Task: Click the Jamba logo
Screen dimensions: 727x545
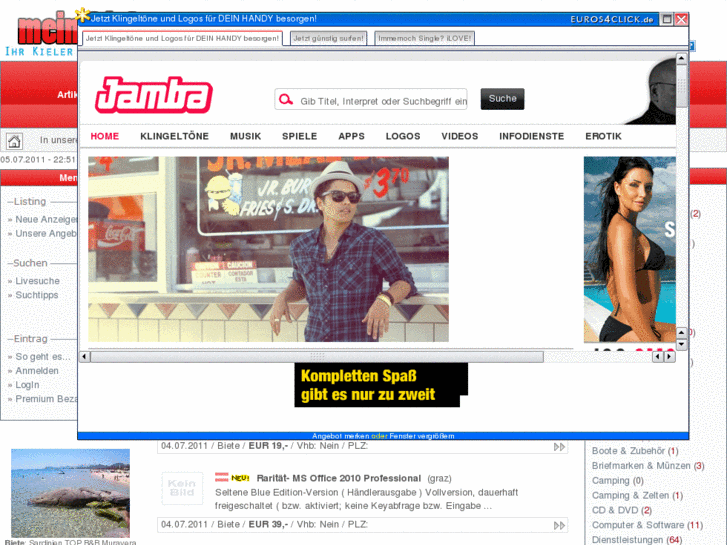Action: coord(153,95)
